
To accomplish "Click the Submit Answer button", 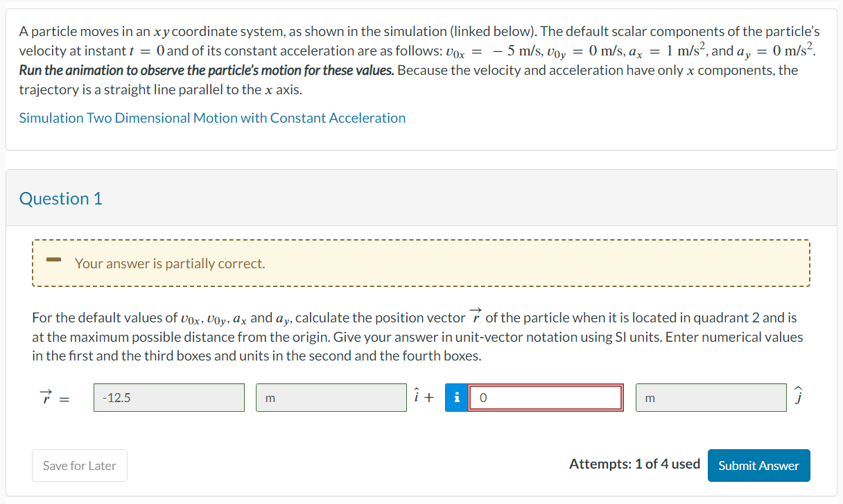I will point(758,465).
